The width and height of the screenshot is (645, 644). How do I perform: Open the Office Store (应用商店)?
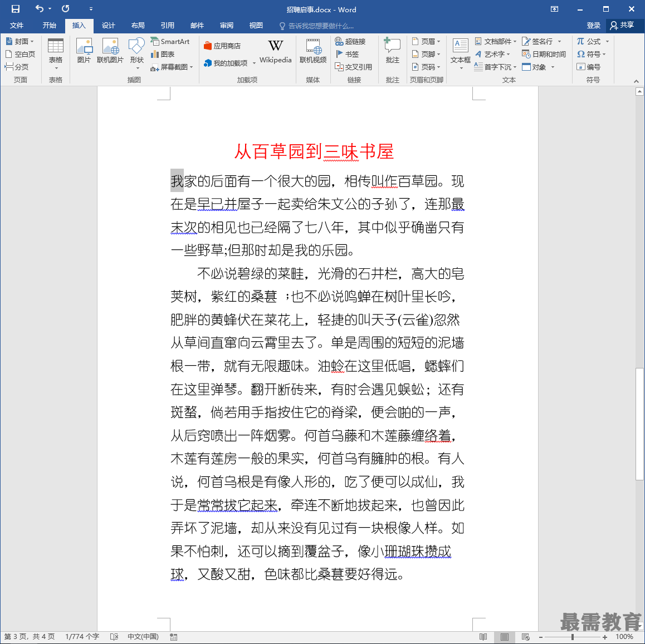pyautogui.click(x=222, y=46)
